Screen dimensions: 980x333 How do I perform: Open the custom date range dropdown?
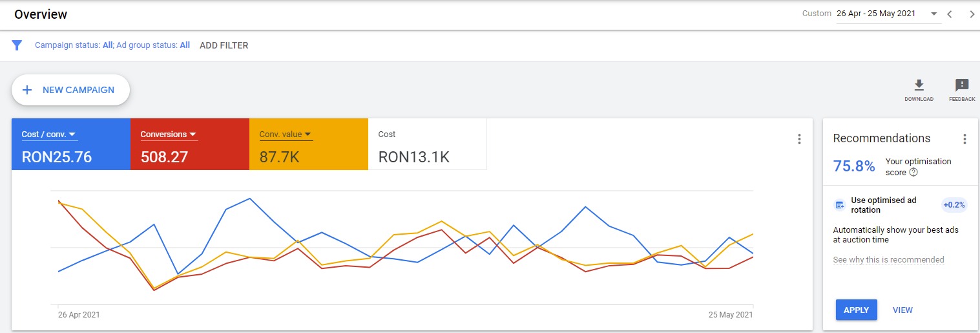pyautogui.click(x=933, y=14)
